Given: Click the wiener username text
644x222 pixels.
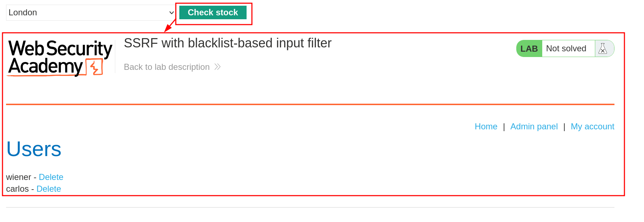Looking at the screenshot, I should tap(19, 177).
